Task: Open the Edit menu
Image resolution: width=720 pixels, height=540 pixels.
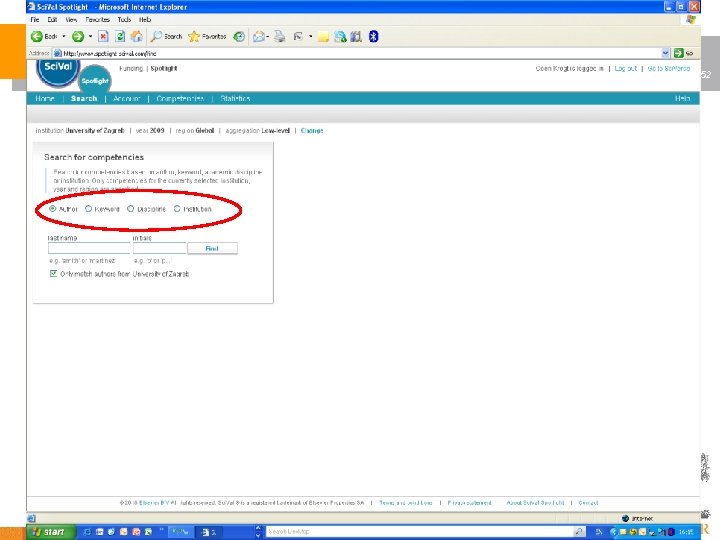Action: (x=52, y=20)
